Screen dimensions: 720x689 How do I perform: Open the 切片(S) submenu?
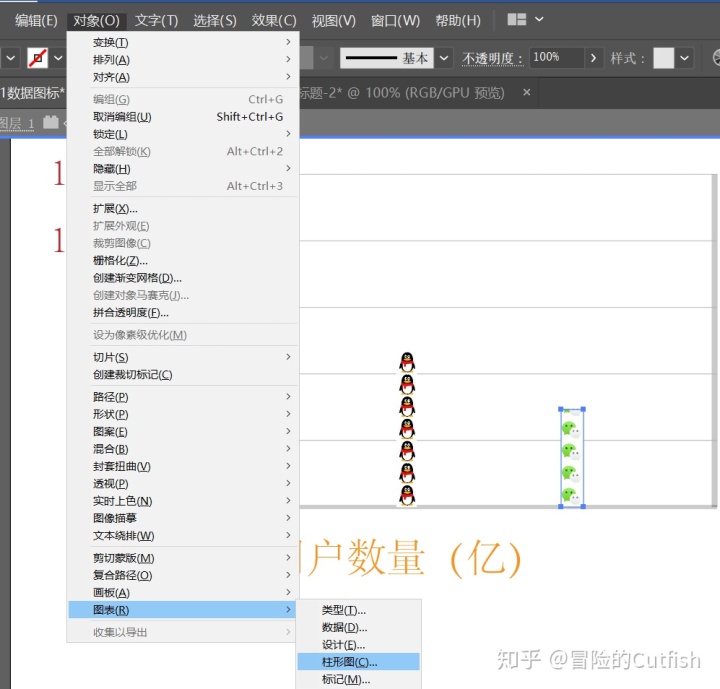click(x=183, y=357)
